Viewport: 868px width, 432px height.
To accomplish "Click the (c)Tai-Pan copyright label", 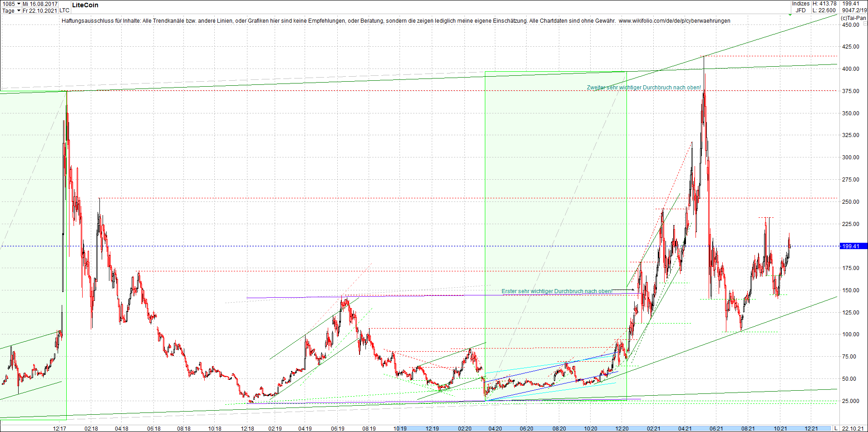I will (x=853, y=18).
